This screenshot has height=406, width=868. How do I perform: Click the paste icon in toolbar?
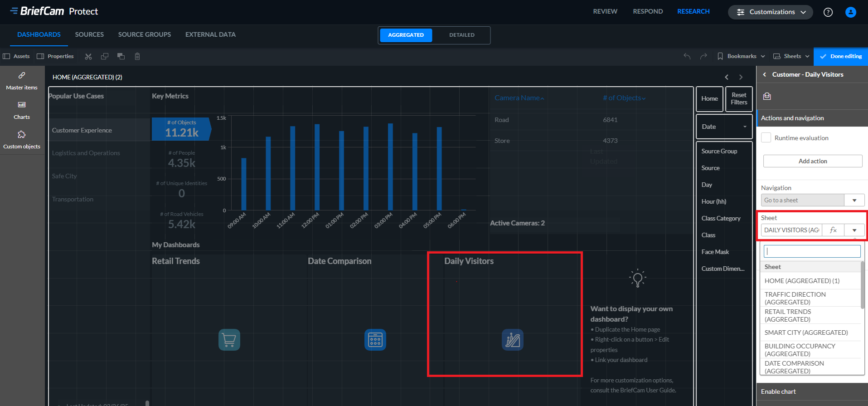coord(121,56)
